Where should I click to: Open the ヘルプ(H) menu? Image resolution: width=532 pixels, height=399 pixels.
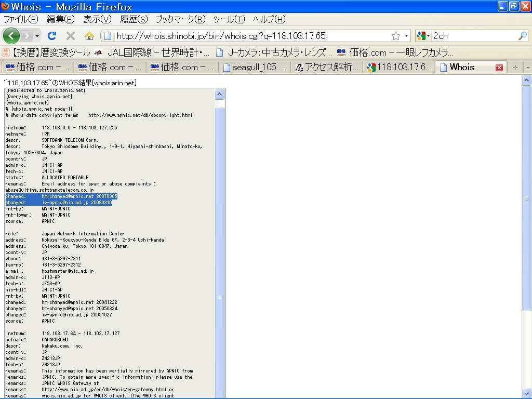[269, 19]
